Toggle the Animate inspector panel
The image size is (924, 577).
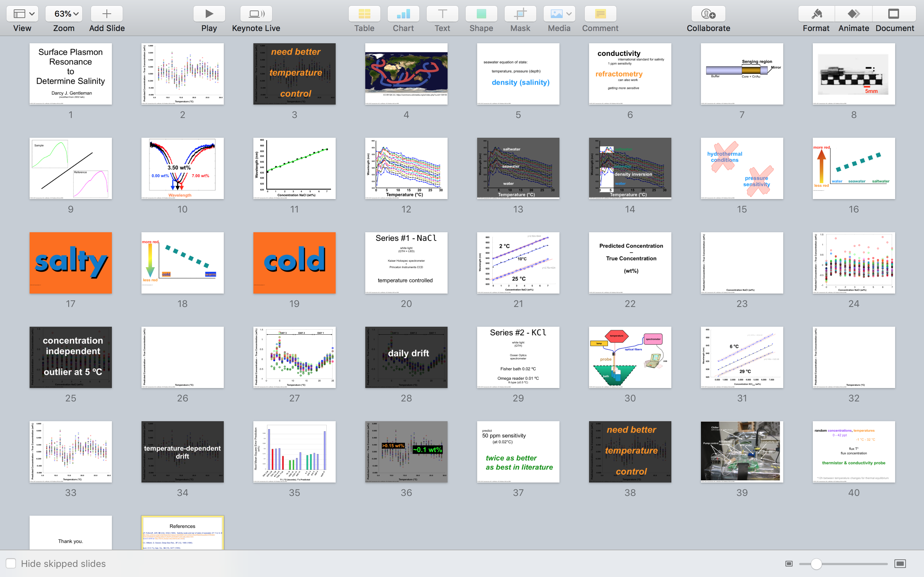click(853, 14)
